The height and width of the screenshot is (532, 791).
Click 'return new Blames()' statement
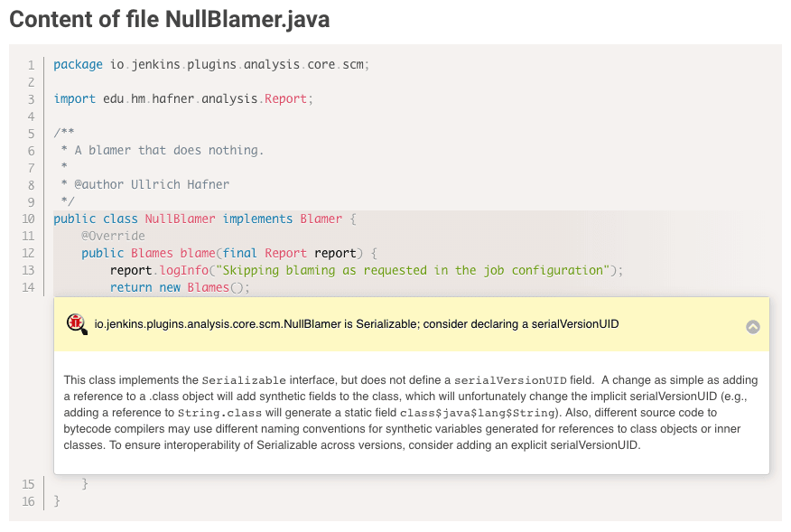pyautogui.click(x=179, y=287)
